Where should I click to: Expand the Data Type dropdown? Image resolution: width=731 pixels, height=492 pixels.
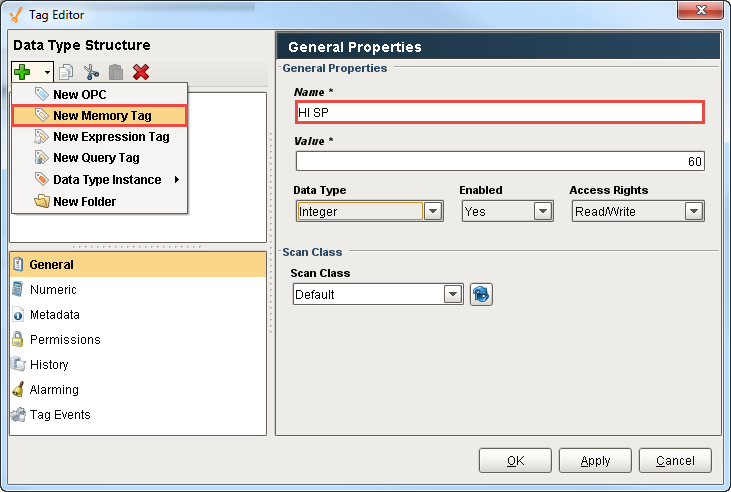[433, 212]
